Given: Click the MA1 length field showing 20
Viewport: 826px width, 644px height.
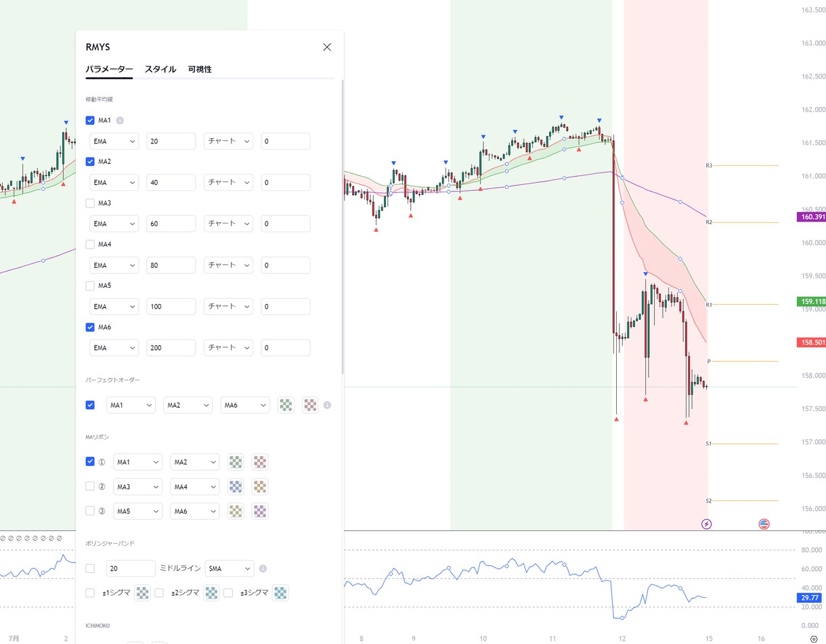Looking at the screenshot, I should 171,141.
